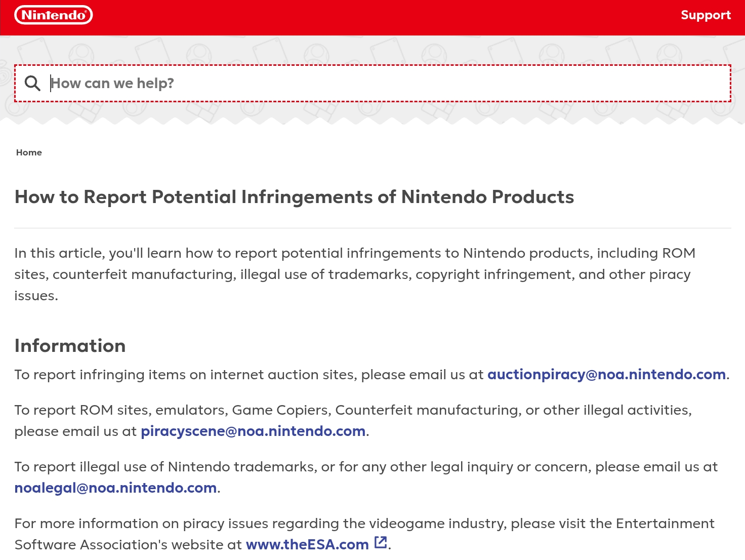Click the divider line under the title

[x=372, y=228]
